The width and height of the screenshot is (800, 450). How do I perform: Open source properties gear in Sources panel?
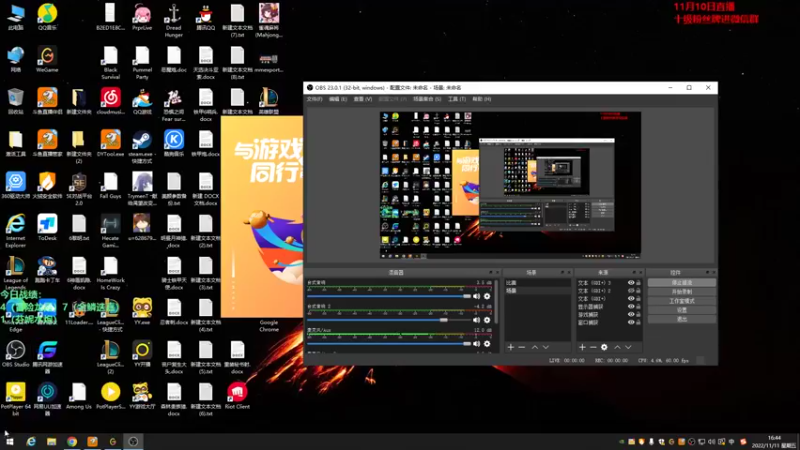pyautogui.click(x=604, y=347)
